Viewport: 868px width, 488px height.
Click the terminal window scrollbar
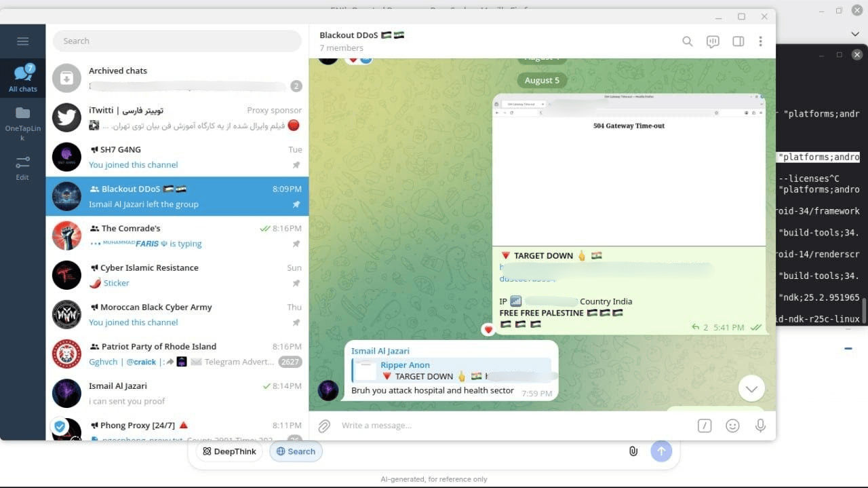click(865, 309)
